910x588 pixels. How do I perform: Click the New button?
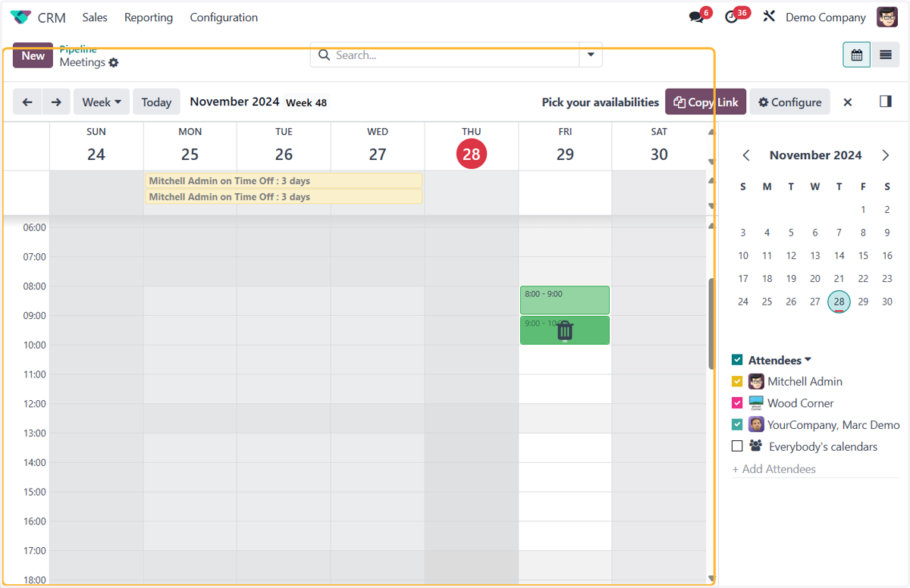tap(33, 55)
